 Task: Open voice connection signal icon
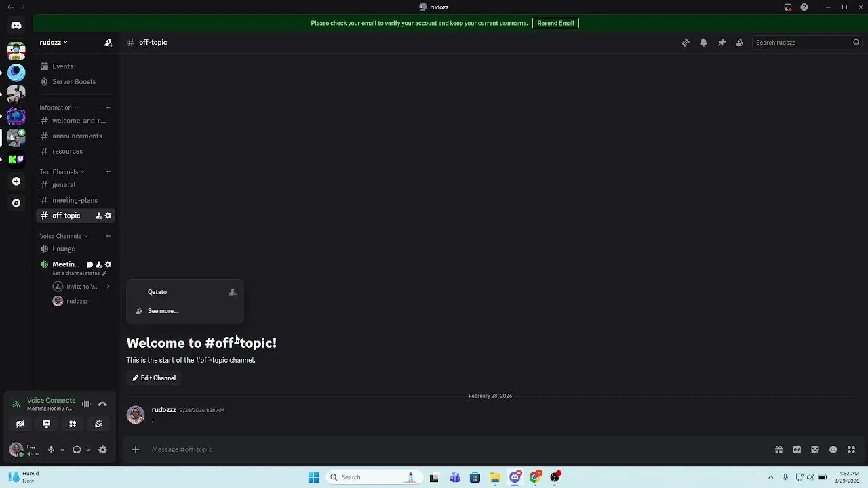coord(16,404)
